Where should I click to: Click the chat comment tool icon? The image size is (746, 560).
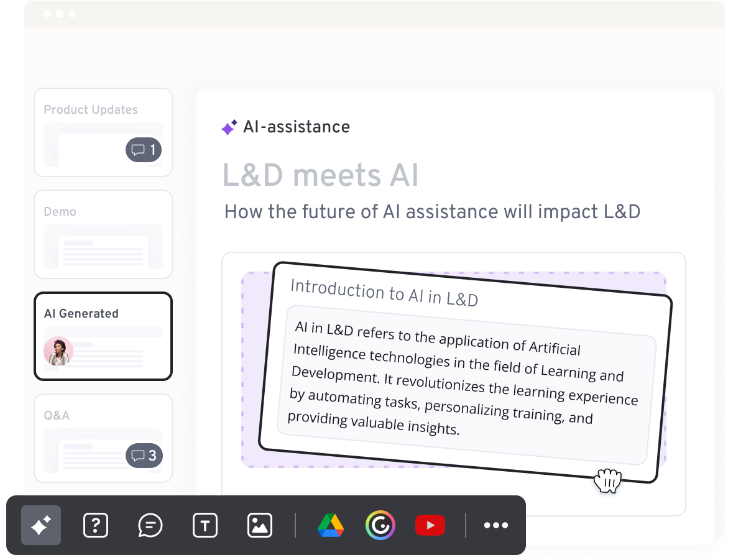click(x=149, y=525)
